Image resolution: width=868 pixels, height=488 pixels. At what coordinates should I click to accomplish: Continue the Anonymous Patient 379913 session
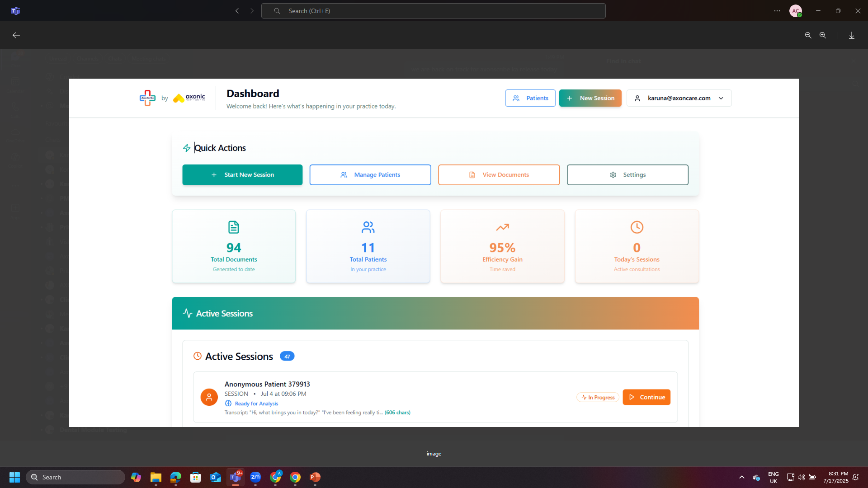646,397
